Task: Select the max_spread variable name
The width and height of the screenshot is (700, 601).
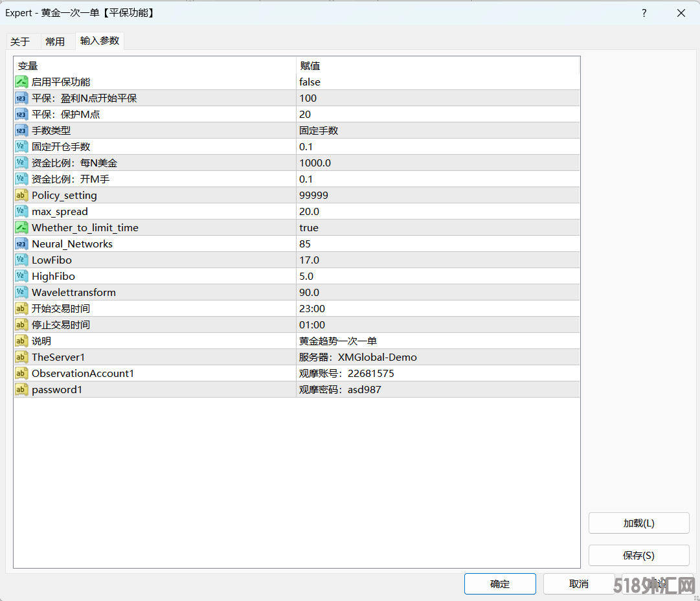Action: [x=60, y=212]
